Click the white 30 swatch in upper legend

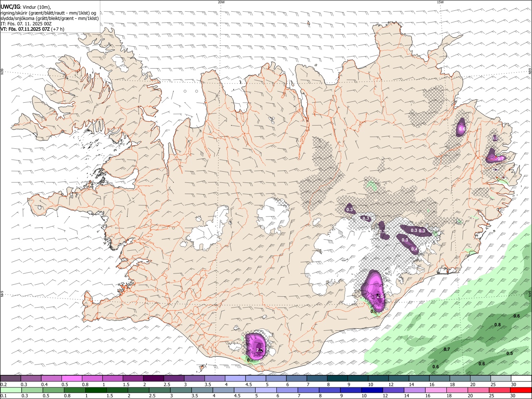point(521,378)
